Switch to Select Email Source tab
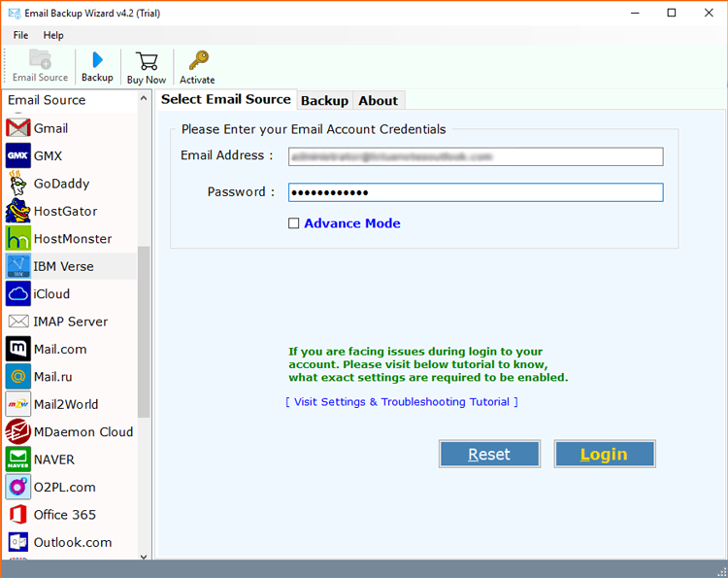728x578 pixels. (x=226, y=99)
